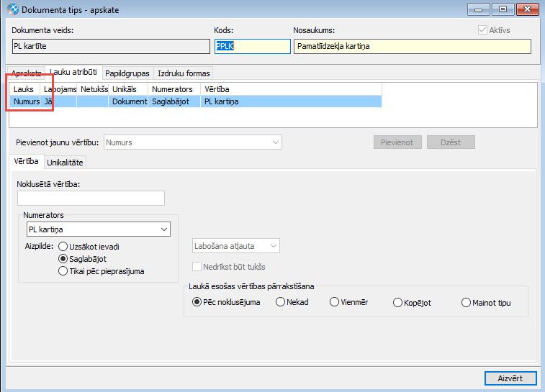545x392 pixels.
Task: Toggle the Aktīvs checkbox
Action: 482,30
